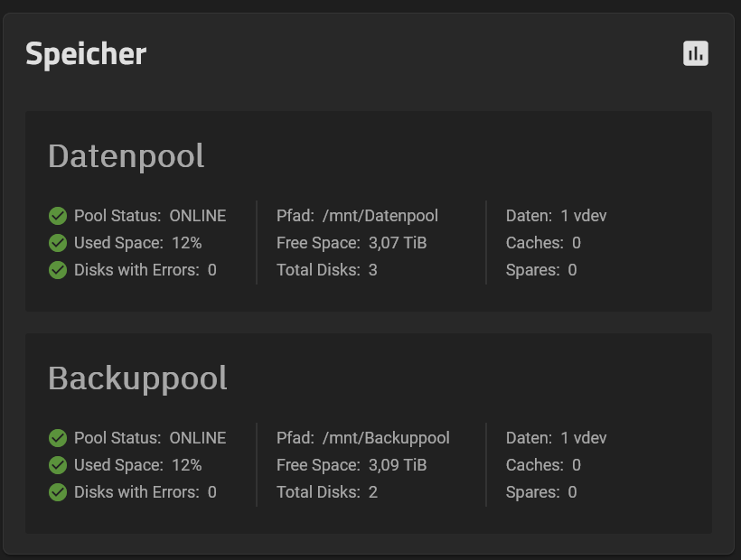Click the /mnt/Datenpool path text
Viewport: 741px width, 560px height.
click(x=380, y=216)
